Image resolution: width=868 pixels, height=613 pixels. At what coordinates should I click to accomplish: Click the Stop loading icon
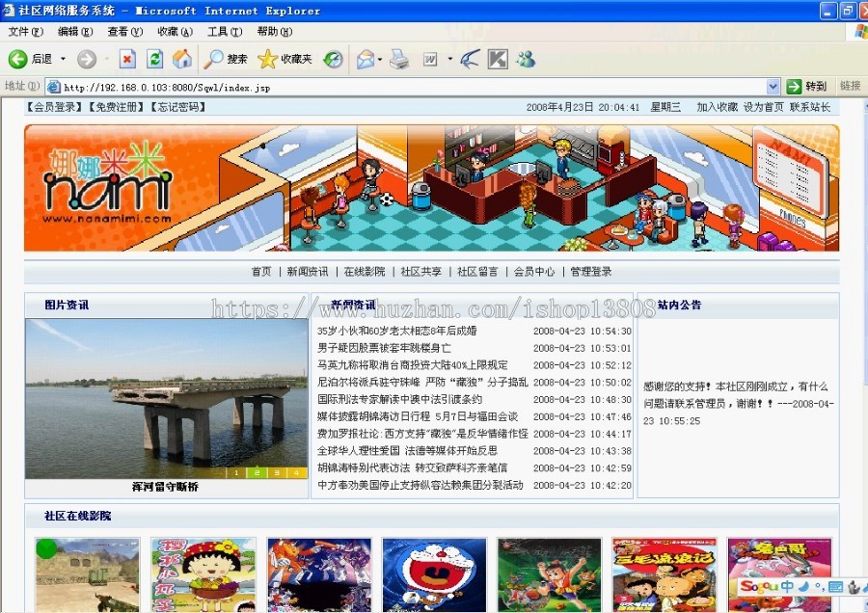click(x=128, y=59)
